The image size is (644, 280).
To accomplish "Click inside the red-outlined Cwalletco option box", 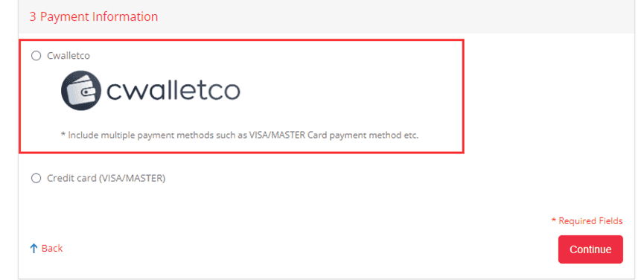I will point(241,97).
